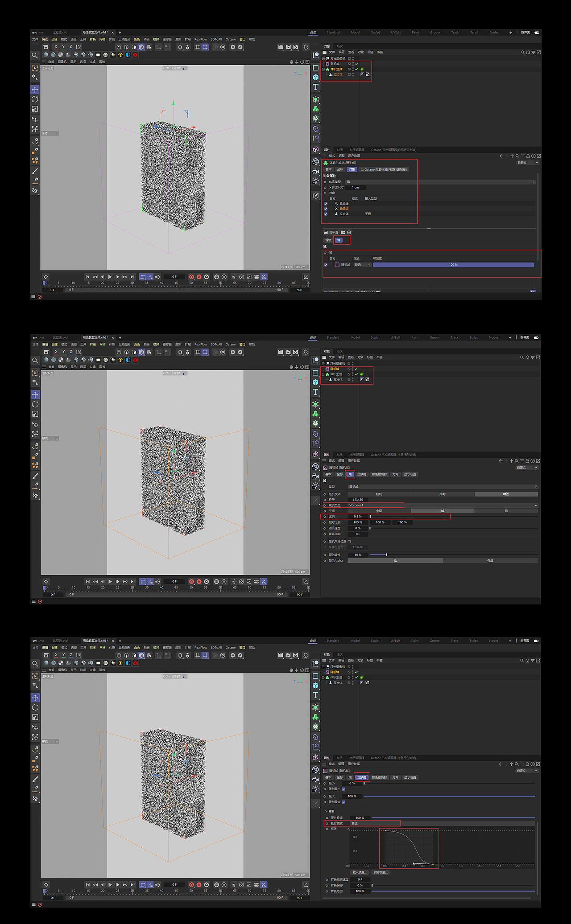Toggle 随机域 green enable check, top Object Manager
571x924 pixels.
pos(356,64)
